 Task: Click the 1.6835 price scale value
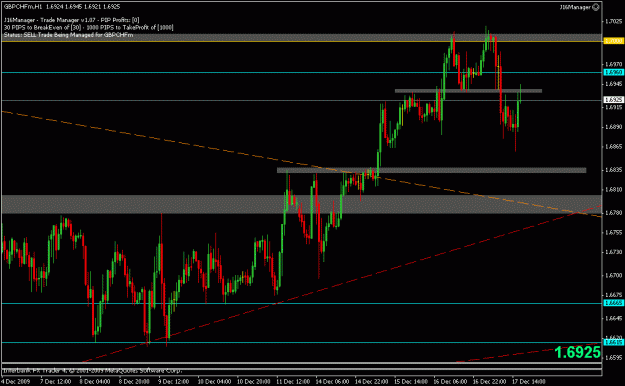pyautogui.click(x=614, y=170)
